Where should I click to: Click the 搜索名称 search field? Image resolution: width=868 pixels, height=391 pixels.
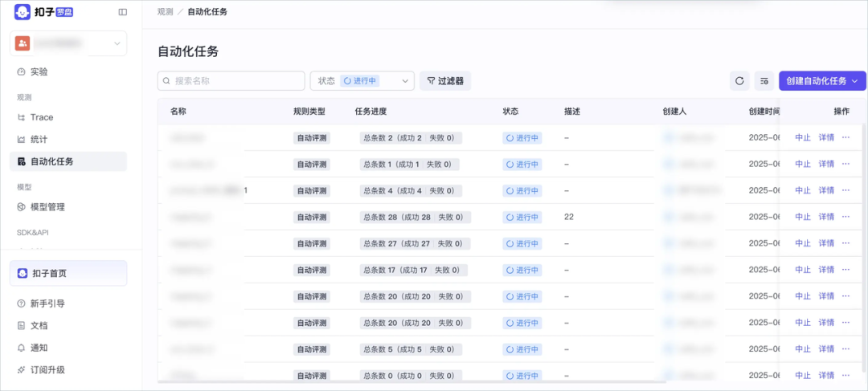point(231,81)
